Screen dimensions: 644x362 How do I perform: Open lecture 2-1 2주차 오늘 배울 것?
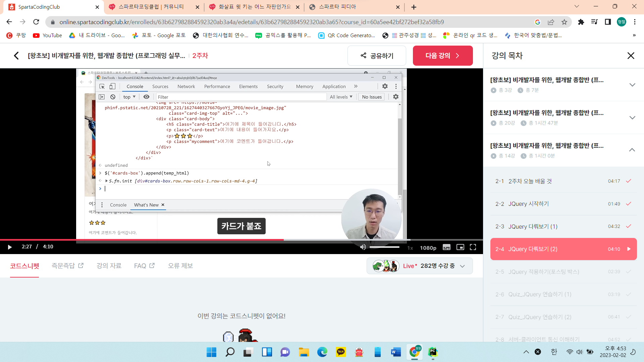[563, 181]
